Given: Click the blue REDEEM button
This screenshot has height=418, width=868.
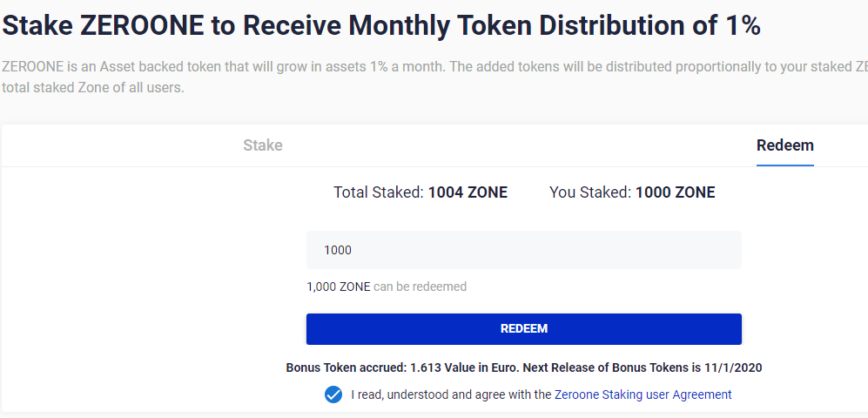Looking at the screenshot, I should pos(524,329).
